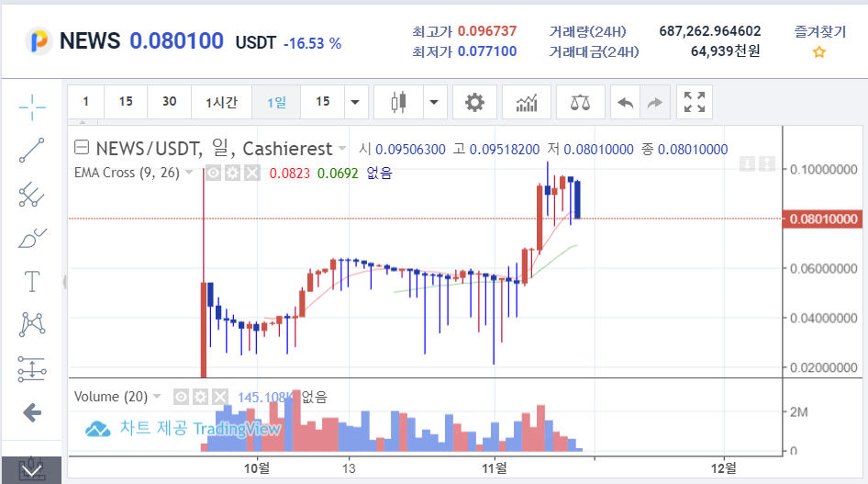Collapse the left drawing toolbar handle

[x=65, y=282]
